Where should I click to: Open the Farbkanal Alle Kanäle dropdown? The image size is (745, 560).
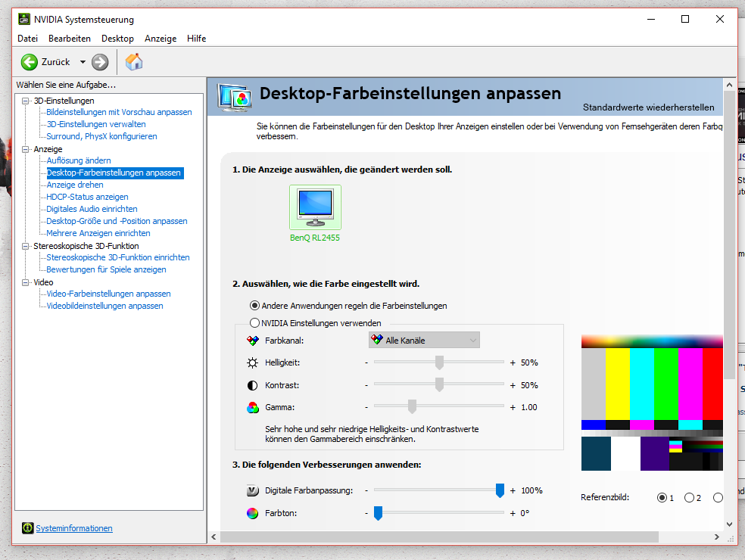tap(424, 340)
